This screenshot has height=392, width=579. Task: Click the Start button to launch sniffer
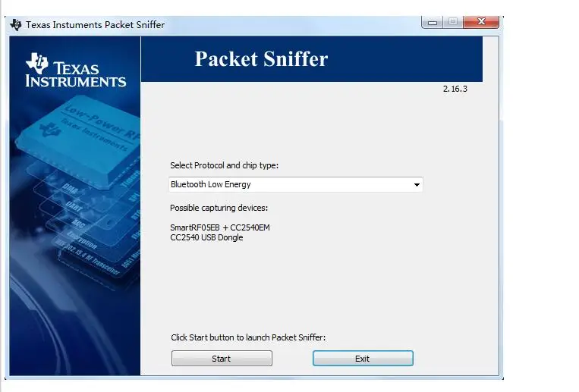click(x=222, y=359)
